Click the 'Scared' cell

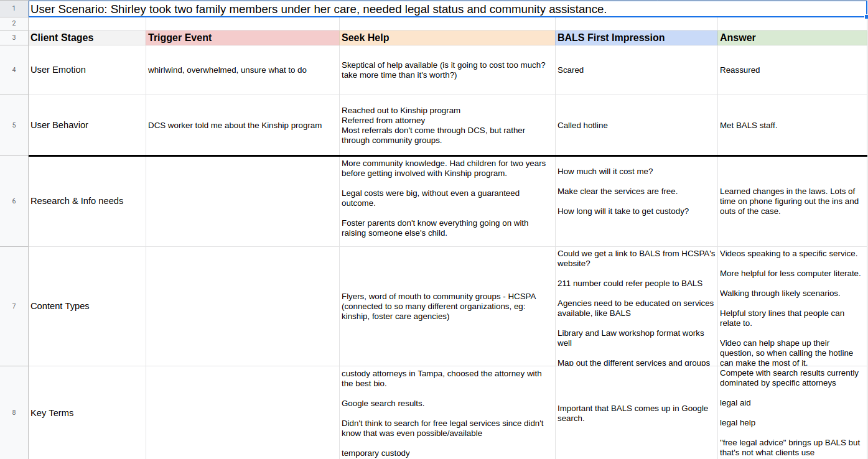point(637,70)
